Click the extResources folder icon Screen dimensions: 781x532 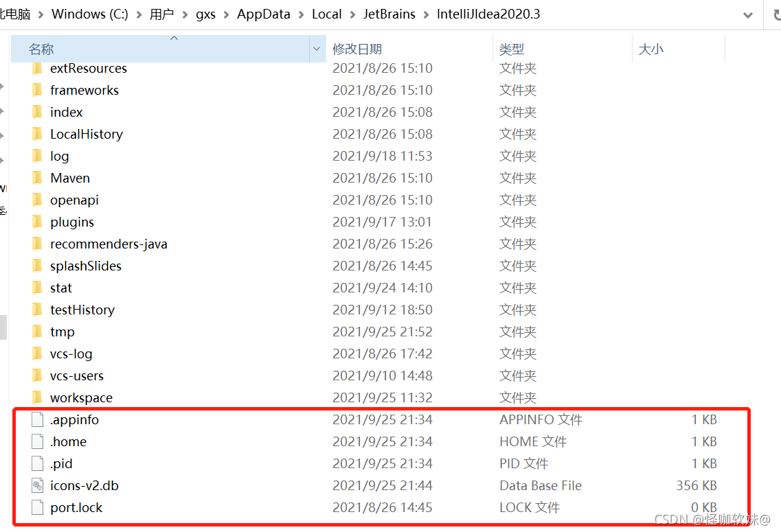point(37,68)
